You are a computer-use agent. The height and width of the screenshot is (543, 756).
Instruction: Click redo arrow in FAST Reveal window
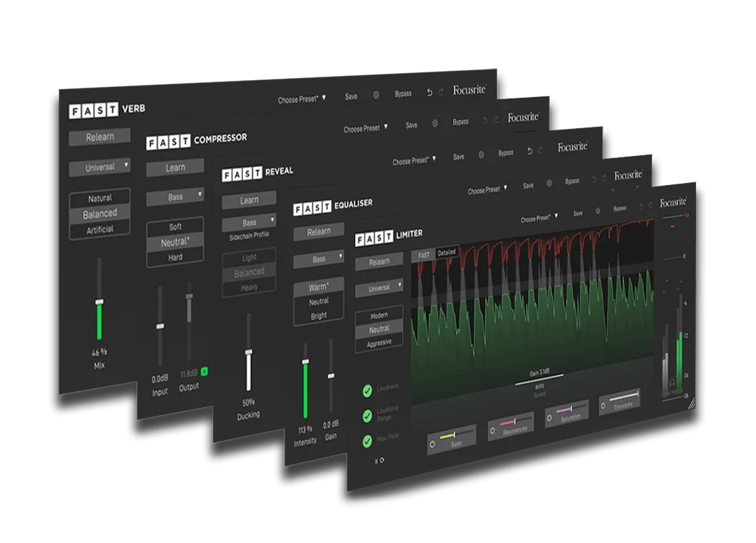pos(540,150)
